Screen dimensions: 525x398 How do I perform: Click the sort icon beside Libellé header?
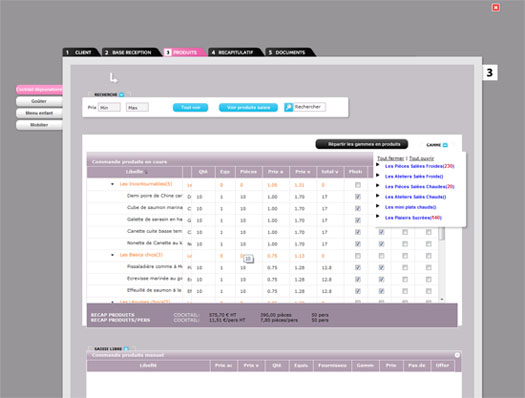[x=146, y=172]
